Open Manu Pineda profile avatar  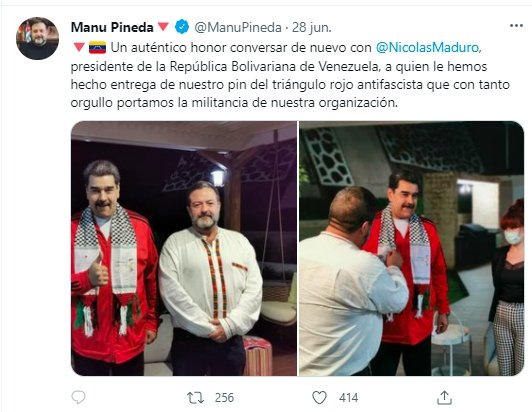(37, 38)
